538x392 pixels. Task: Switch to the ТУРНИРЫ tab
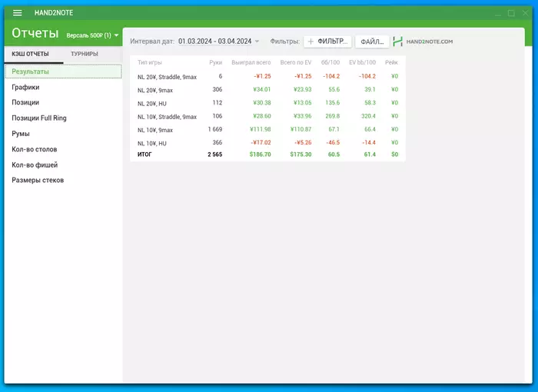[x=85, y=54]
